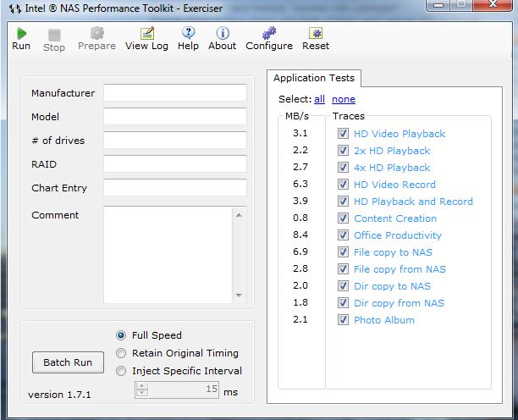Click the app icon in title bar
518x420 pixels.
[x=15, y=8]
